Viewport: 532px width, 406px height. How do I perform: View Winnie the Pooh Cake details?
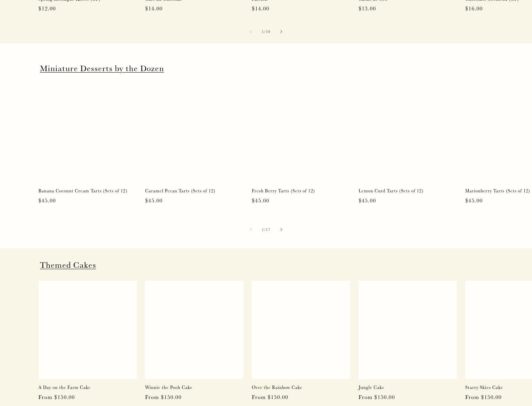(168, 387)
